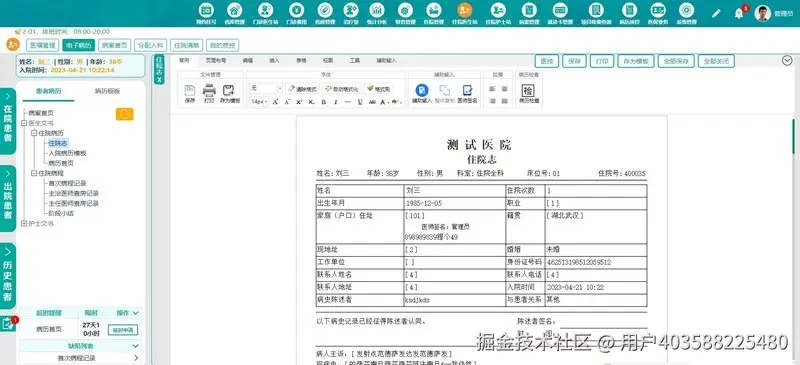The image size is (800, 365).
Task: Toggle Italic formatting
Action: point(335,102)
